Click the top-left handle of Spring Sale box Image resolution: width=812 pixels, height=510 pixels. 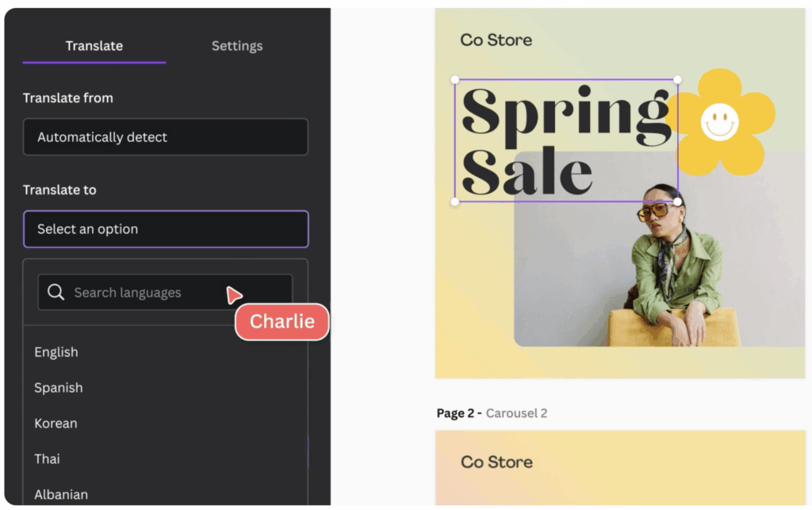click(x=454, y=79)
